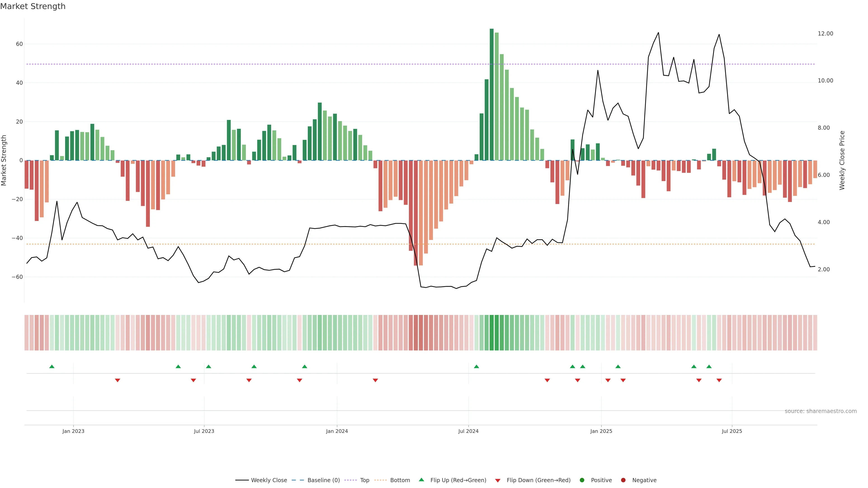Image resolution: width=868 pixels, height=488 pixels.
Task: Click the first green flip-up triangle marker
Action: pyautogui.click(x=52, y=366)
